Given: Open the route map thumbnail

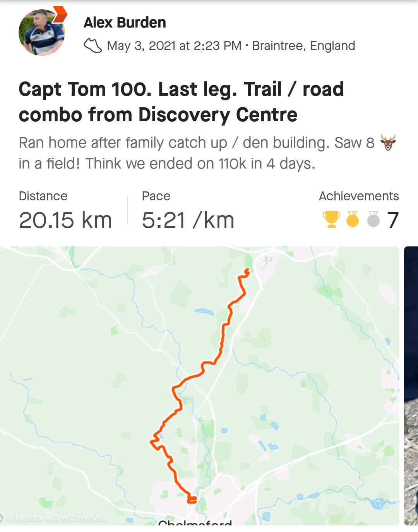Looking at the screenshot, I should [x=200, y=386].
